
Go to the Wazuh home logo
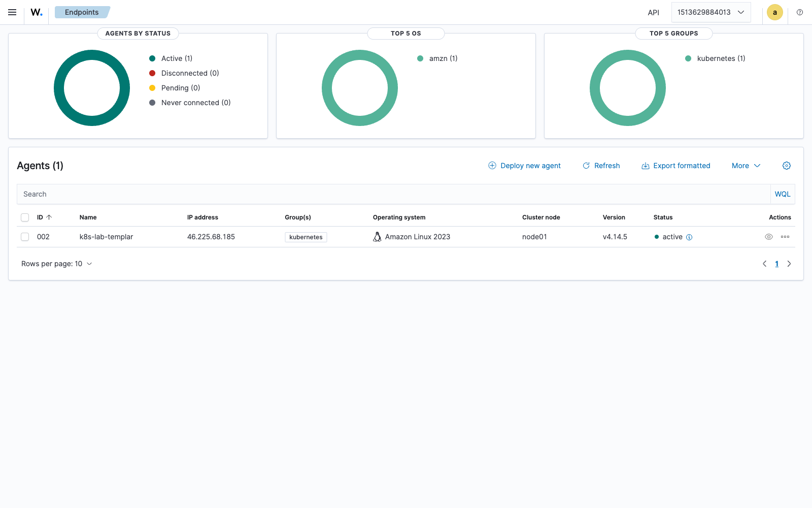click(x=37, y=12)
